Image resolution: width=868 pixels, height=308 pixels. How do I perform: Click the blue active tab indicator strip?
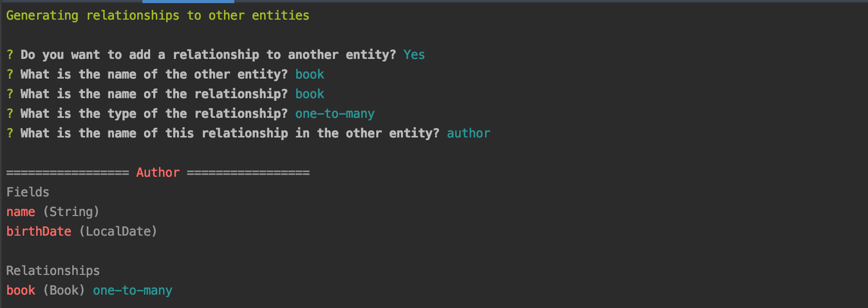(188, 2)
